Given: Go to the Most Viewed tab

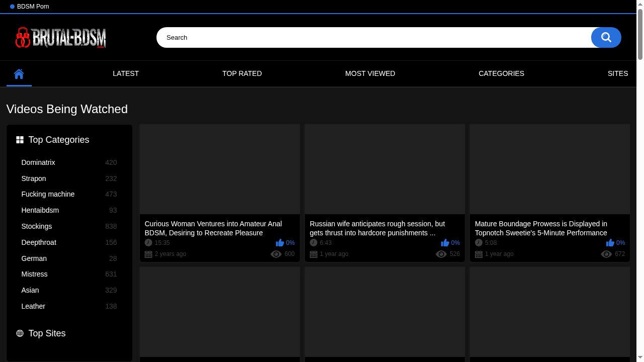Looking at the screenshot, I should click(x=370, y=73).
